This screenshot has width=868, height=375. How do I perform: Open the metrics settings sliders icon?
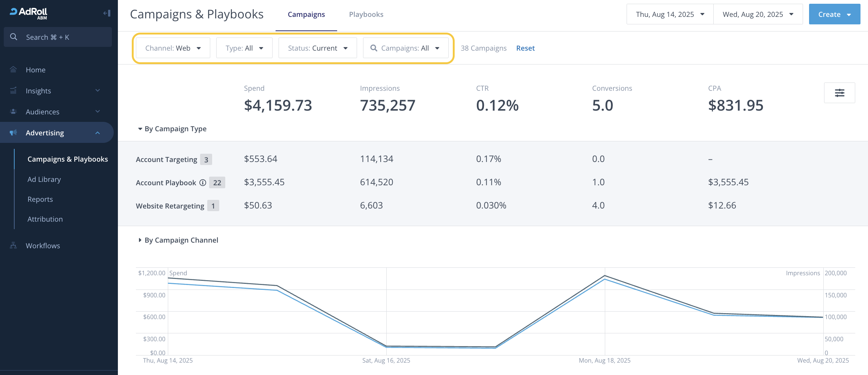point(839,93)
